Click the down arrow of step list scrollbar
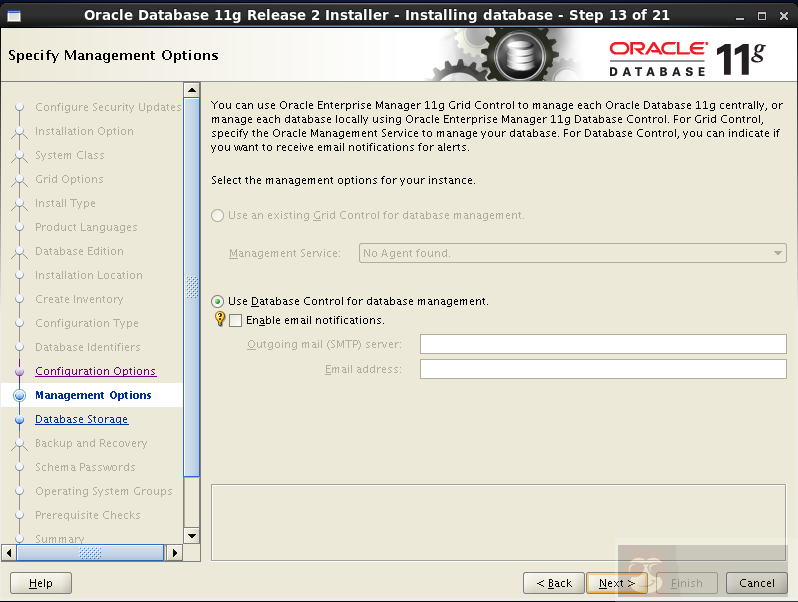Image resolution: width=798 pixels, height=602 pixels. (192, 535)
